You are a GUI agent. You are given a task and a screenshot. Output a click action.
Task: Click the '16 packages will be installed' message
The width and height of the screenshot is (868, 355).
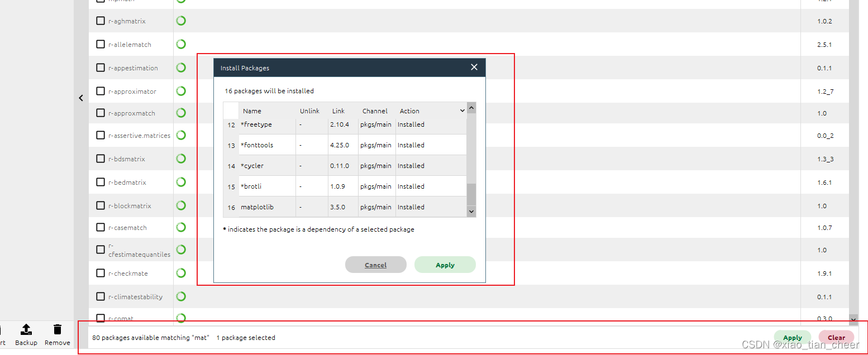tap(269, 90)
